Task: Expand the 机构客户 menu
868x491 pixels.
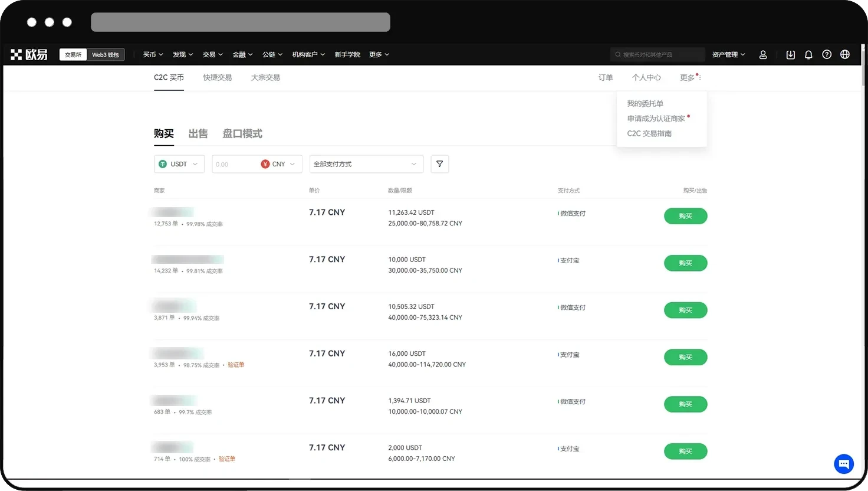Action: [x=308, y=54]
